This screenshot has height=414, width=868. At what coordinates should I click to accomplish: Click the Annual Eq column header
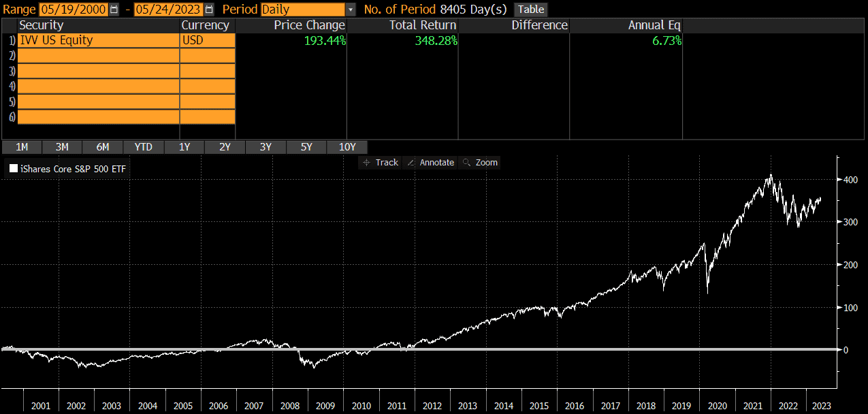tap(654, 25)
